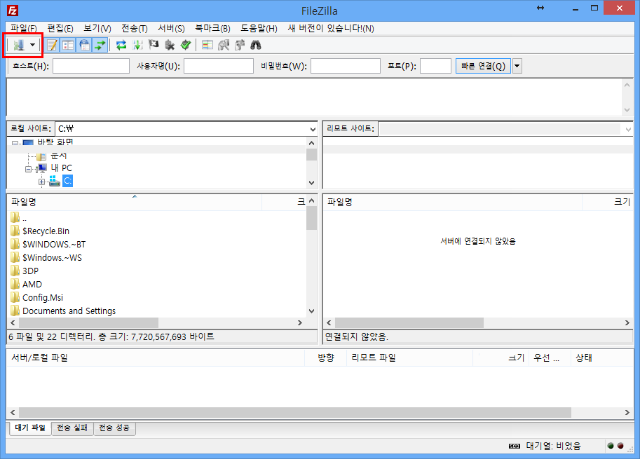
Task: Expand the 리모트 사이트 path combo box
Action: (x=628, y=129)
